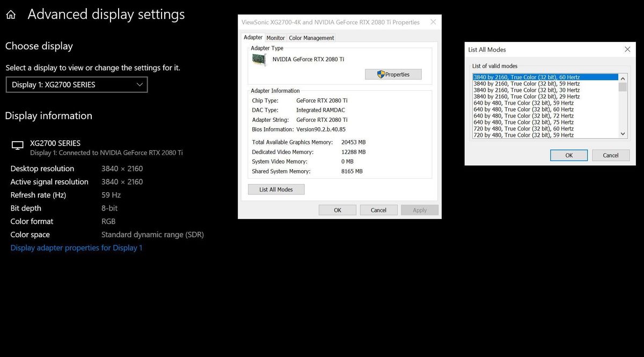Click the Refresh rate value 59 Hz
The image size is (644, 357).
(x=111, y=195)
